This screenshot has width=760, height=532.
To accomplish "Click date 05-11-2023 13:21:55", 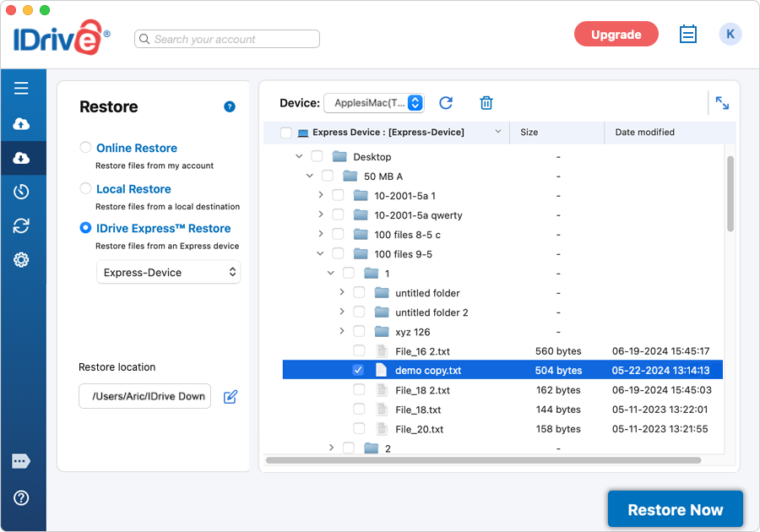I will pos(660,429).
